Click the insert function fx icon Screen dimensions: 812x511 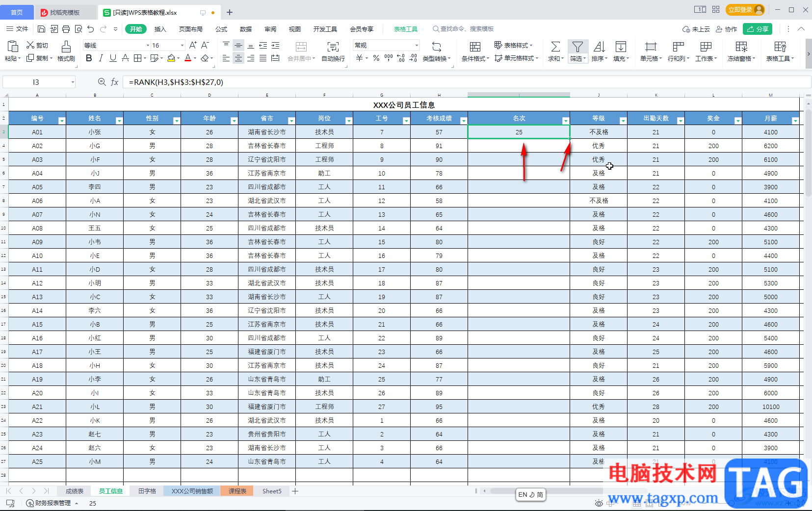coord(114,82)
